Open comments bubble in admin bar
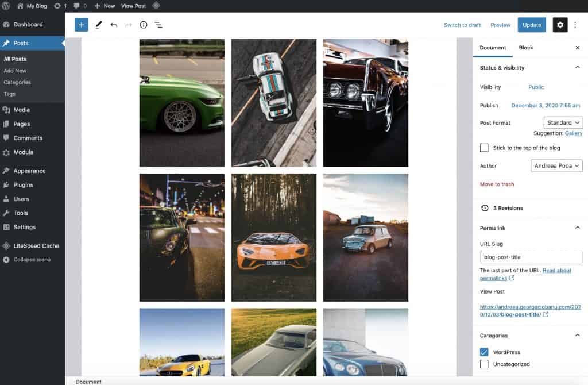 (80, 6)
